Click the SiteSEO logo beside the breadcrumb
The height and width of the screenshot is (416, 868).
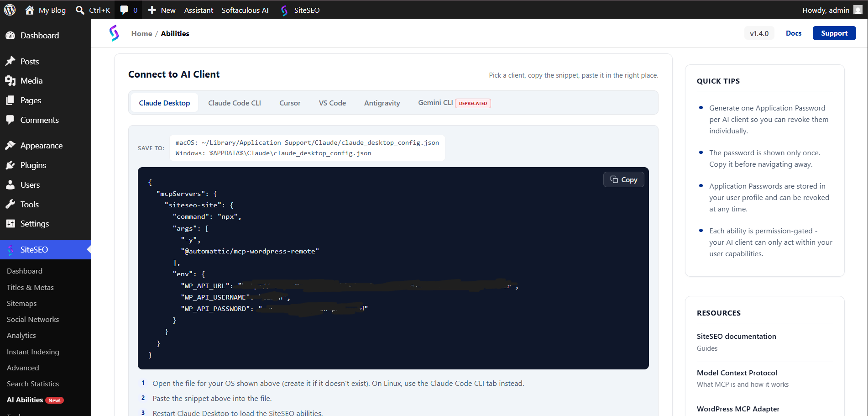point(114,33)
